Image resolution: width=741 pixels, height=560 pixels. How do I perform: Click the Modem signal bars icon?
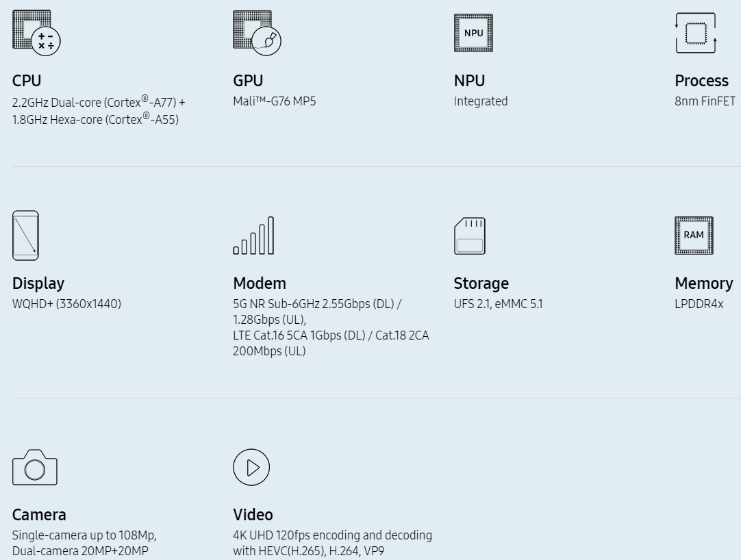click(253, 236)
